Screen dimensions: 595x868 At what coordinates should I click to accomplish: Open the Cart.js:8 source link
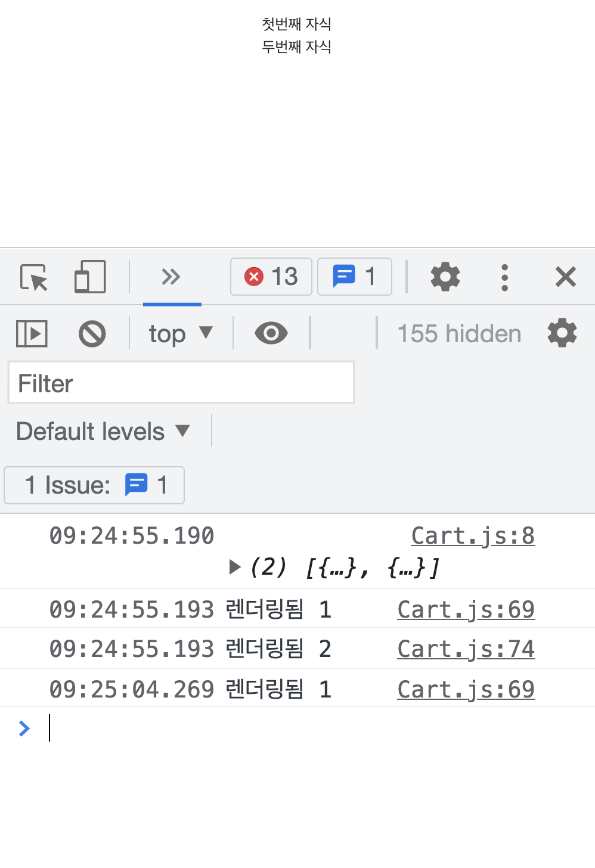(473, 535)
